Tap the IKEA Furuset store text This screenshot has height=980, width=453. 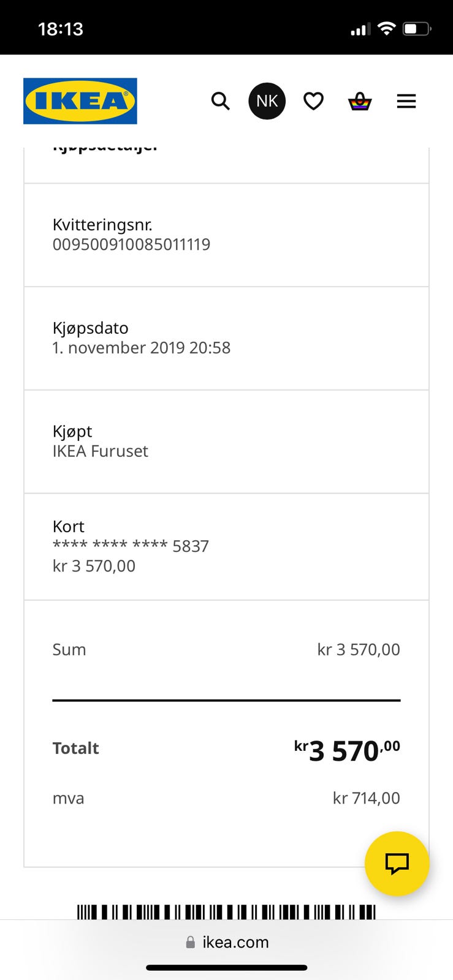pos(101,451)
